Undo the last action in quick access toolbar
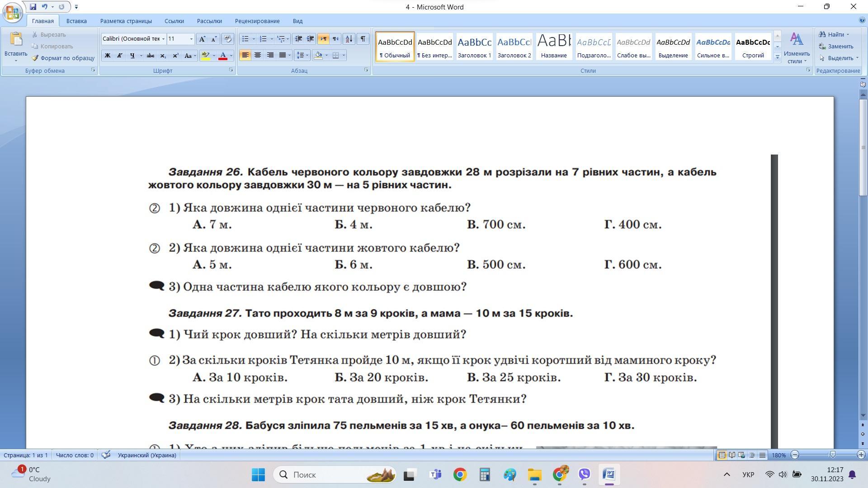The height and width of the screenshot is (488, 868). coord(44,7)
